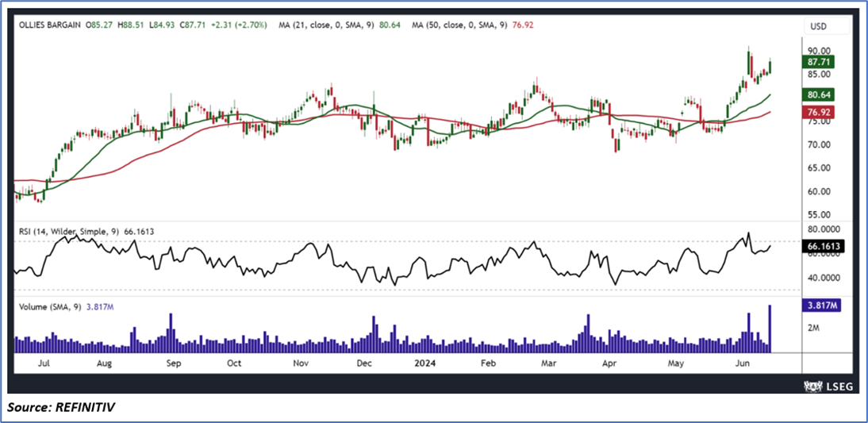This screenshot has height=423, width=868.
Task: Click the Mar label on time axis
Action: click(x=548, y=363)
